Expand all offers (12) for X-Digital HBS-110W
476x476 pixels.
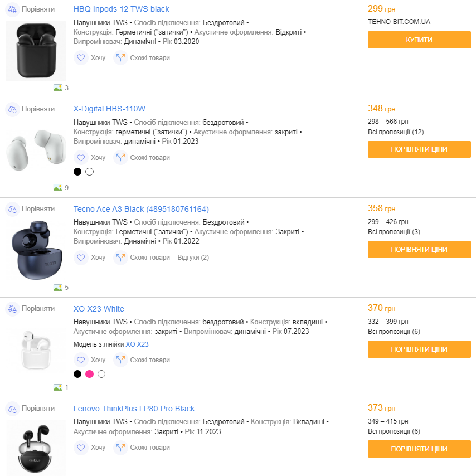click(x=396, y=132)
